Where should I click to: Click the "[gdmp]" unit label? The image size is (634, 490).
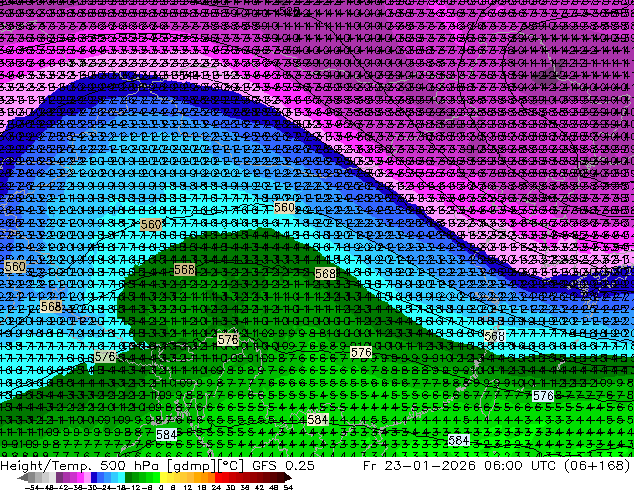(190, 466)
